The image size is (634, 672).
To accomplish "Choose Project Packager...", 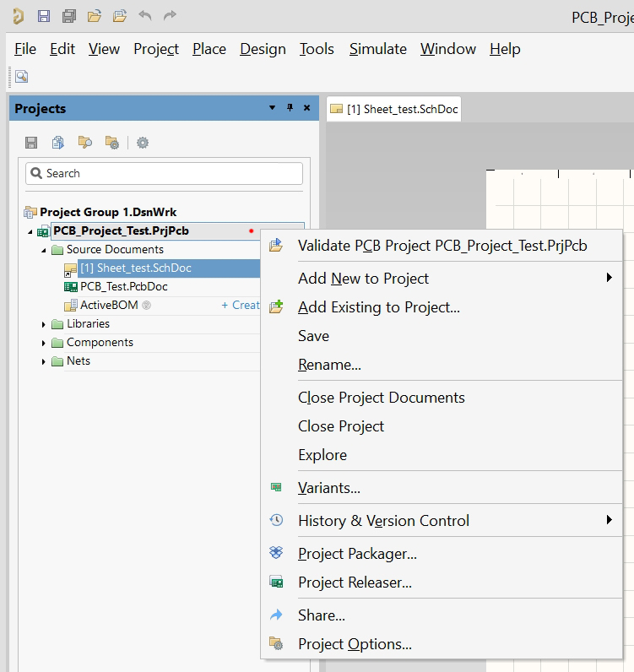I will click(x=442, y=554).
